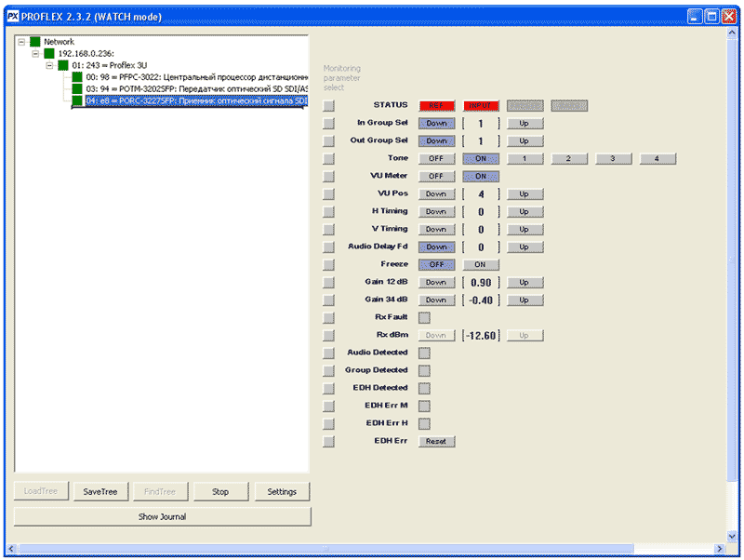Click the PX application icon in title bar
The width and height of the screenshot is (744, 560).
tap(13, 17)
